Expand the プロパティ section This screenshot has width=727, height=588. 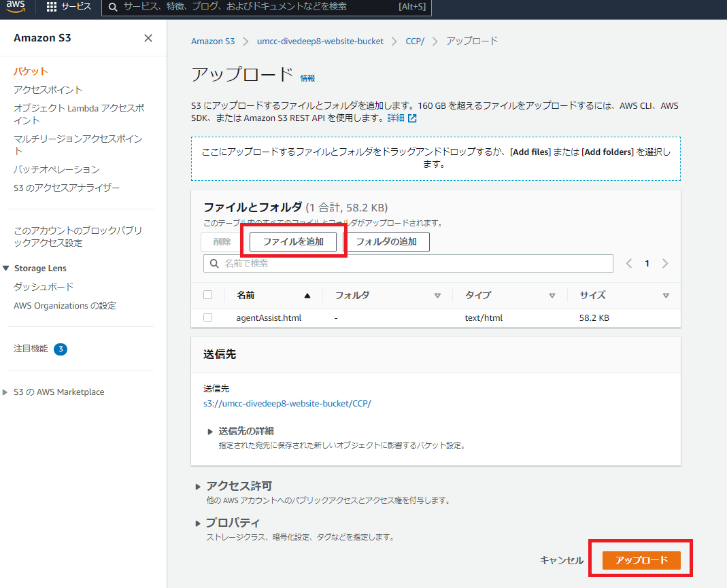point(198,523)
